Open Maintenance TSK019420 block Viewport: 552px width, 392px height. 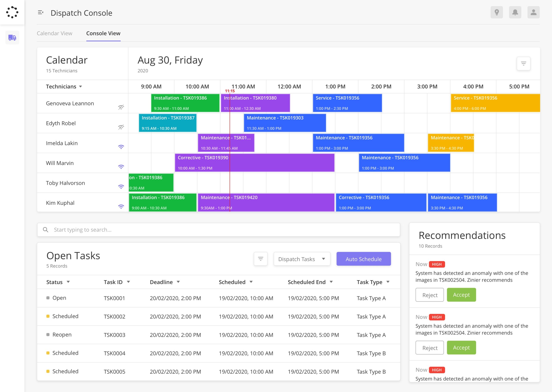(x=266, y=202)
